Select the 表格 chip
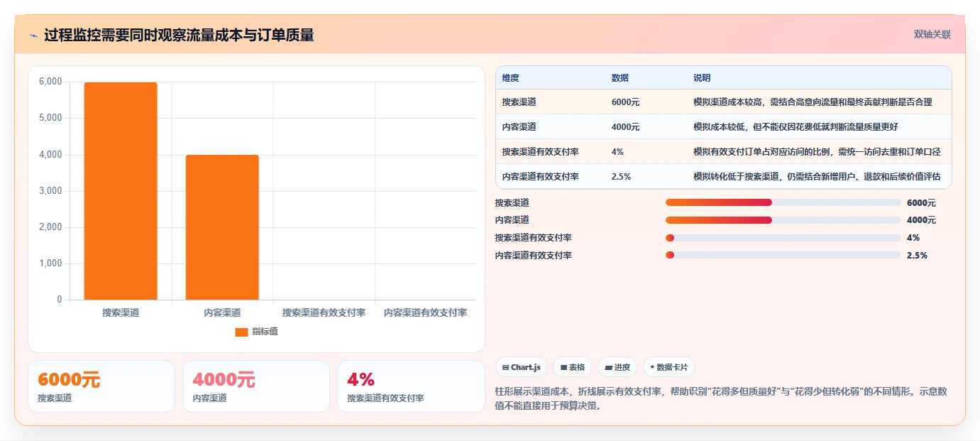The height and width of the screenshot is (441, 980). (573, 367)
